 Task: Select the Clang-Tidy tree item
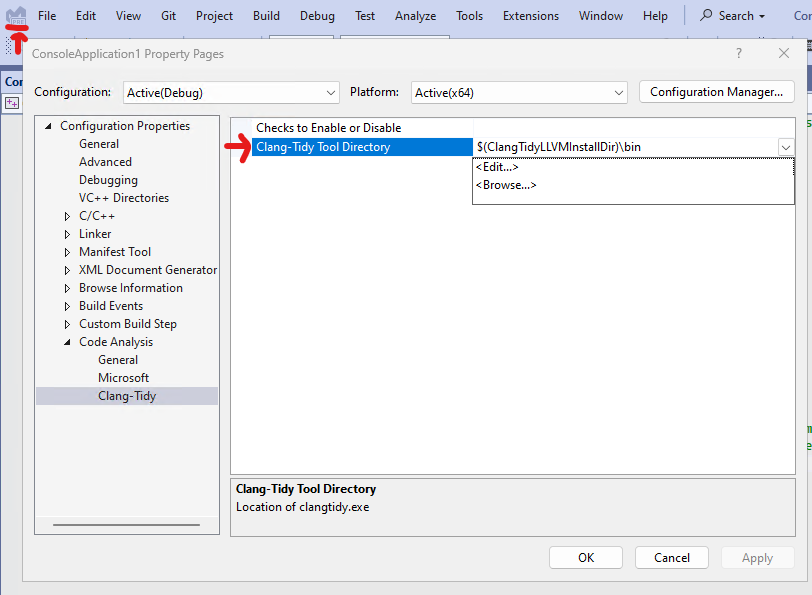click(x=127, y=396)
